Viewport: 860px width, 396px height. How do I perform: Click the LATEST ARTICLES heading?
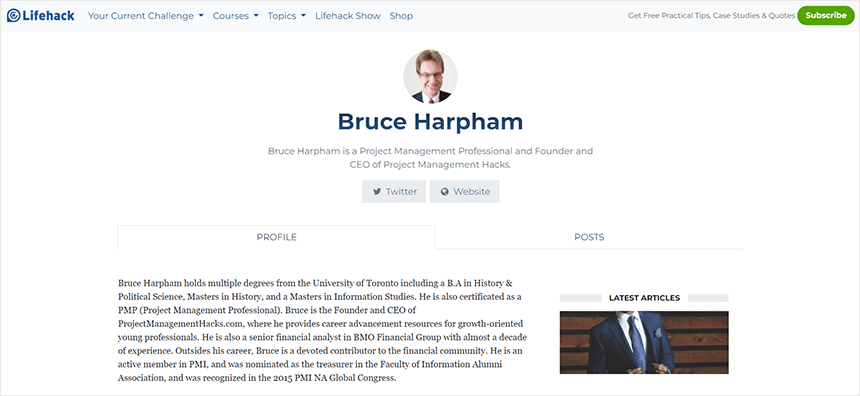pos(644,298)
